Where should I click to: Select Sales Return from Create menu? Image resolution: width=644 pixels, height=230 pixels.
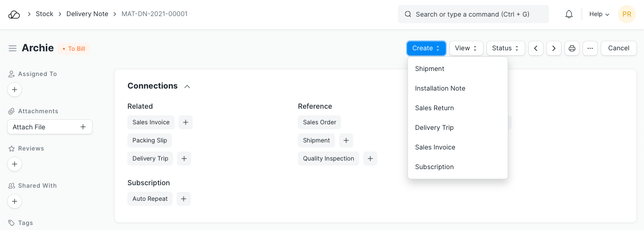tap(434, 108)
